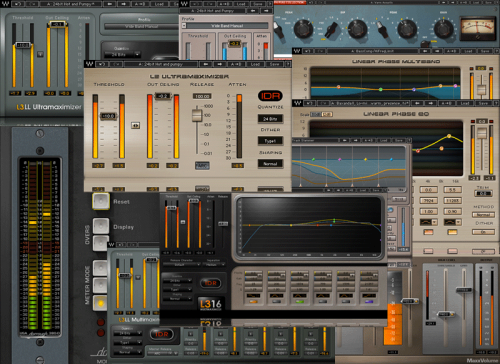The width and height of the screenshot is (500, 364).
Task: Select the yellow curve point in Linear Phase EQ
Action: click(x=449, y=136)
